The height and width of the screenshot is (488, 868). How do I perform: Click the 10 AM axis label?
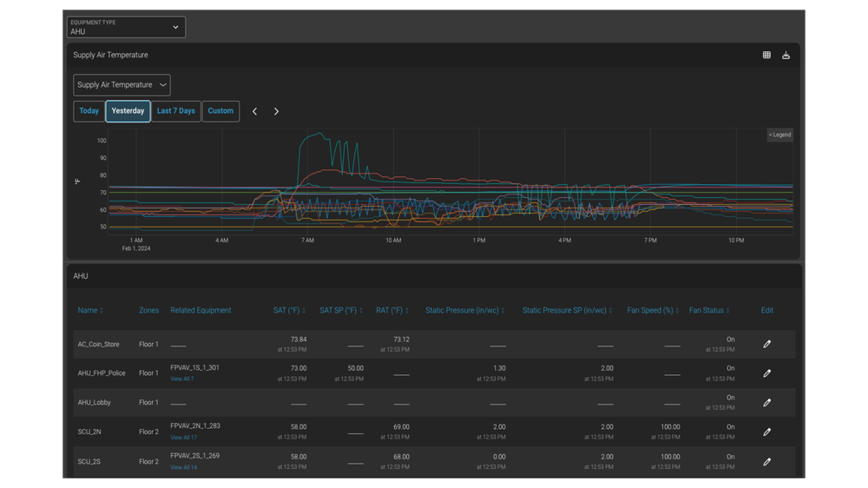[393, 241]
